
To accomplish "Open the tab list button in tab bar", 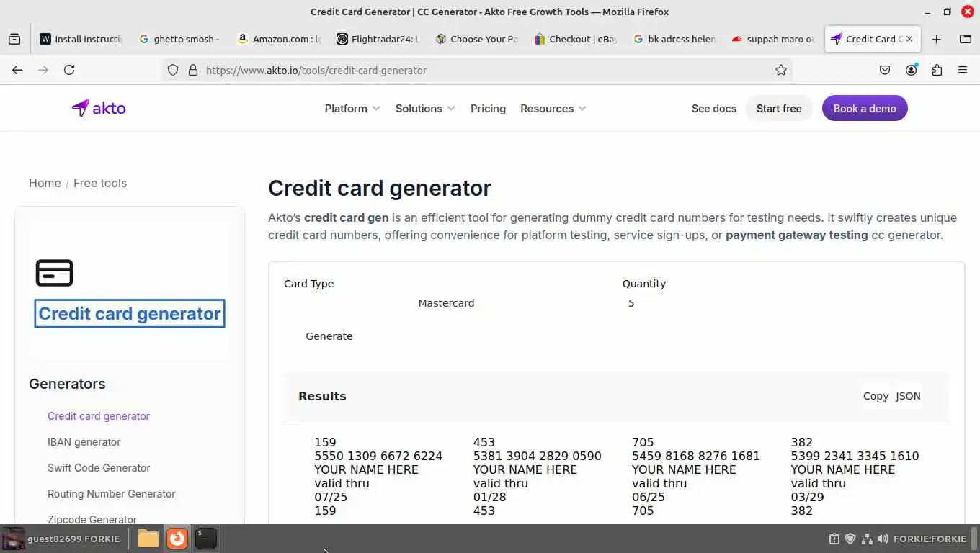I will click(966, 39).
